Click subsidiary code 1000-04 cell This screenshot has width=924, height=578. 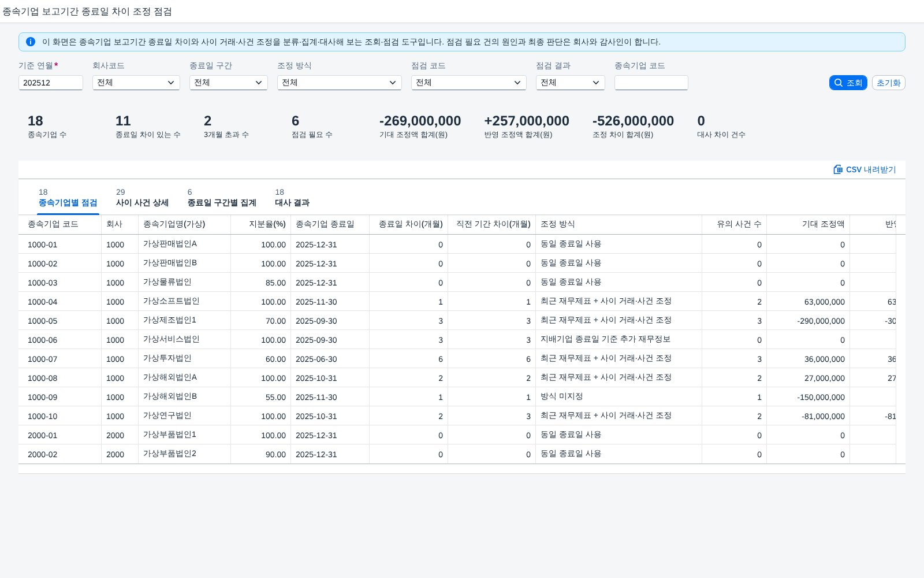pos(60,302)
